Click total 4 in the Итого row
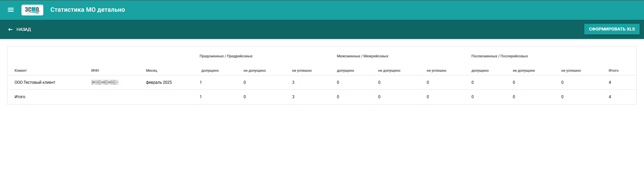This screenshot has height=185, width=644. (x=610, y=97)
